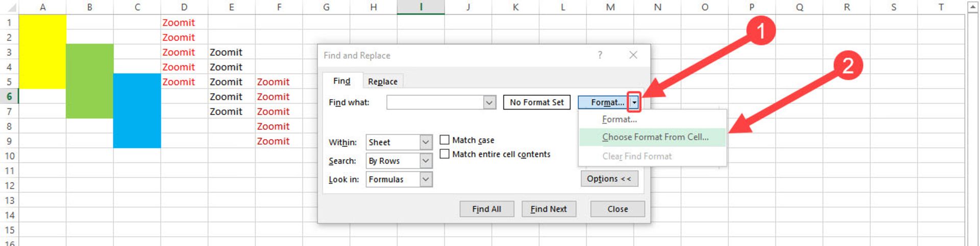
Task: Click the No Format Set preview box
Action: pos(536,102)
